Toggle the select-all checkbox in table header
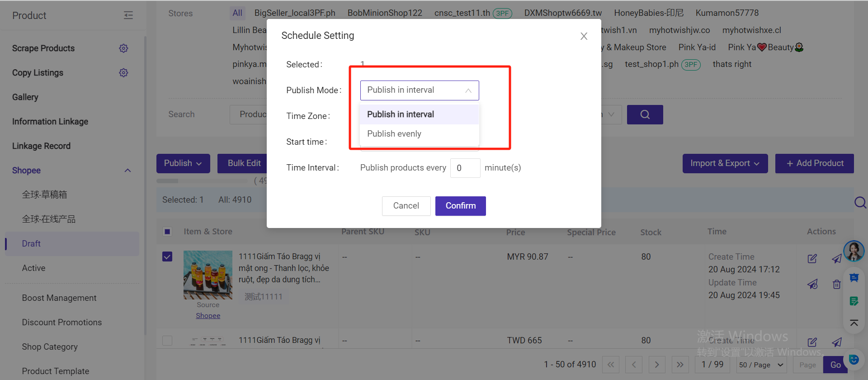This screenshot has height=380, width=868. click(x=167, y=232)
